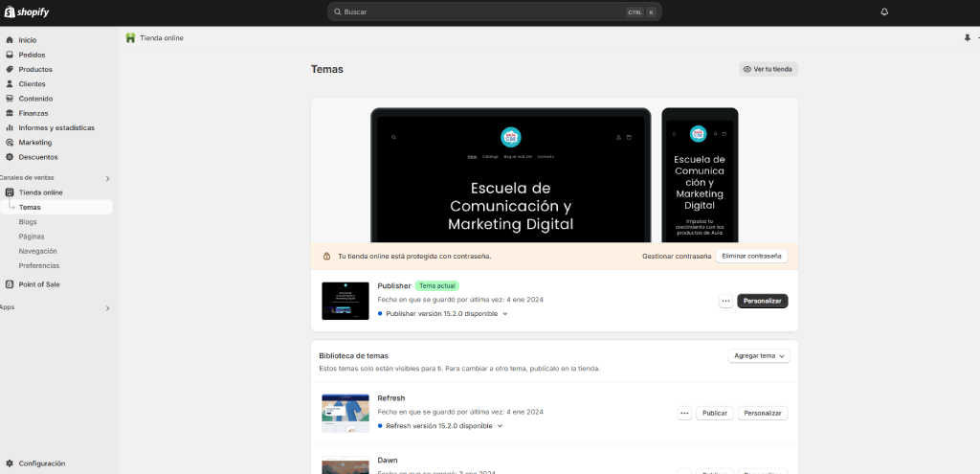This screenshot has width=980, height=474.
Task: Click the Point of Sale bag icon
Action: [10, 284]
